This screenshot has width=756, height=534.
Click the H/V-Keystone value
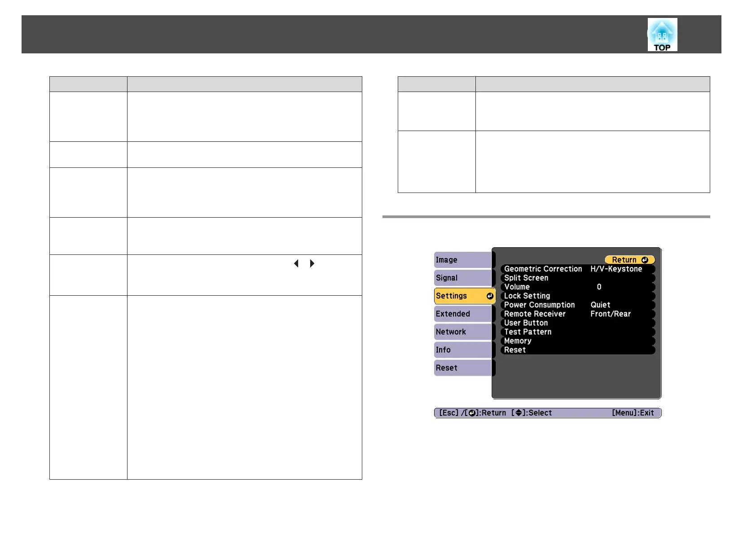pos(616,269)
